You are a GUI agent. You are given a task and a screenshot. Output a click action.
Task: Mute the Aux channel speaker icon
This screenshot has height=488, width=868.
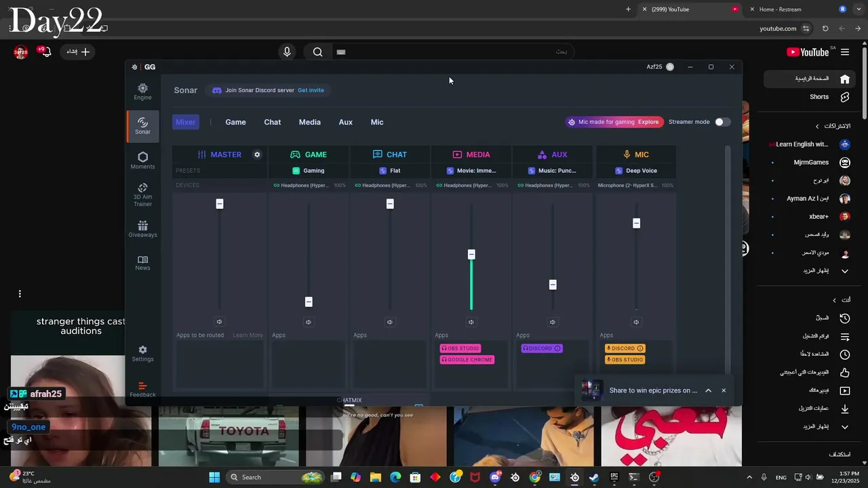coord(553,322)
